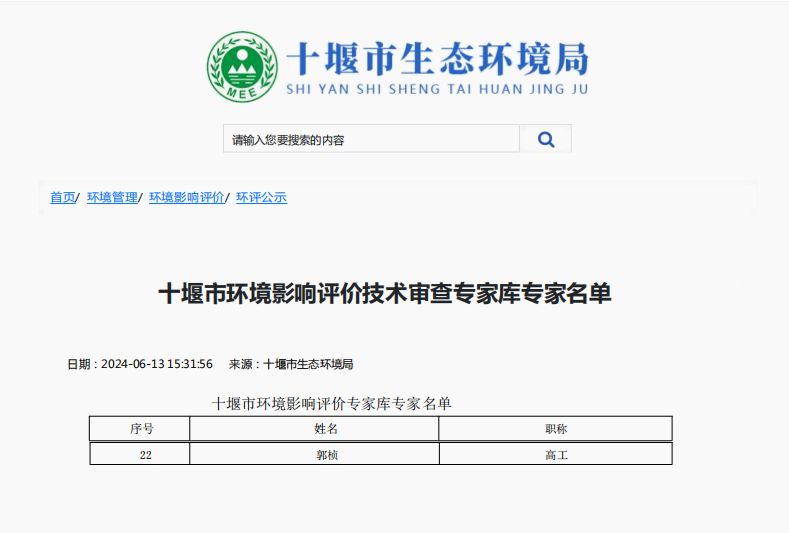Click the table caption 十堰市环境影响评价专家库专家名单
Viewport: 789px width, 533px height.
332,404
